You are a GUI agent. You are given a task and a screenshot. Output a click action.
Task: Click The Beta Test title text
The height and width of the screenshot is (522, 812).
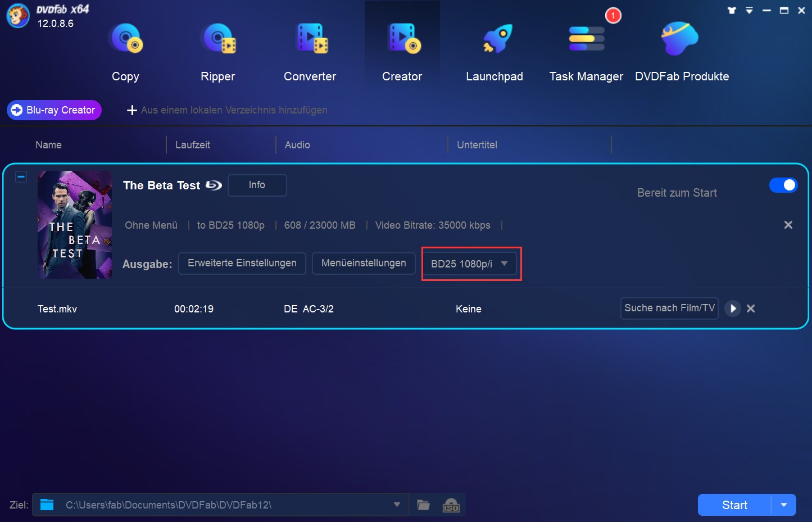[x=162, y=185]
